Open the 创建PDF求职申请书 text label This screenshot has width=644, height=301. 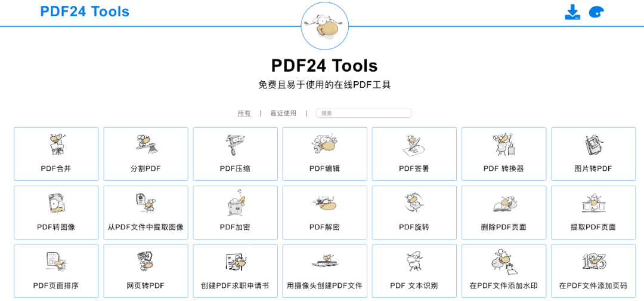coord(235,285)
